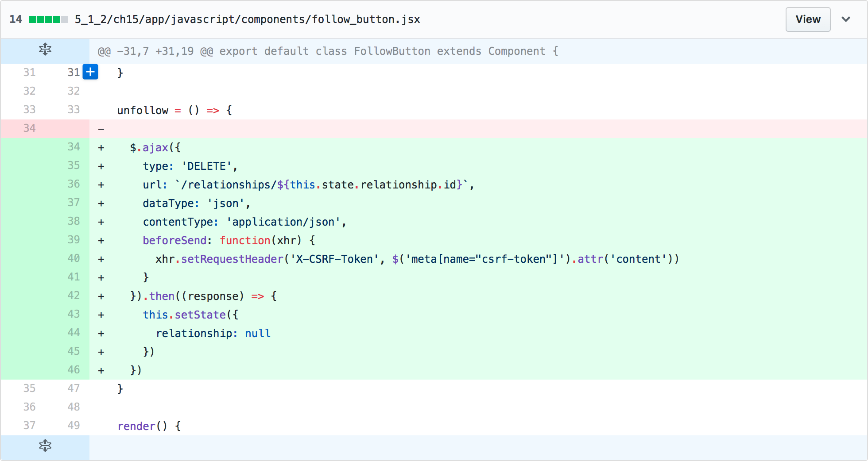Click old line number 33
The image size is (868, 461).
point(29,110)
